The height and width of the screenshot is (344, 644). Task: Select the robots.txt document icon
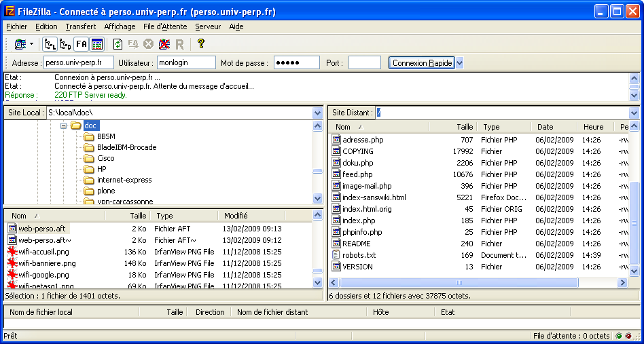336,255
